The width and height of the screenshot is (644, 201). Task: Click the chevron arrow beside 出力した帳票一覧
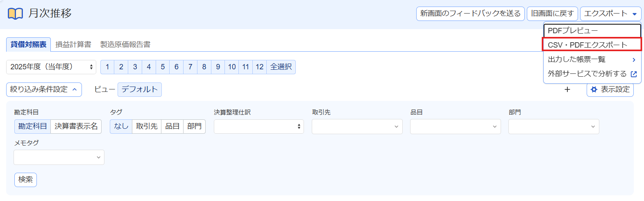coord(634,59)
